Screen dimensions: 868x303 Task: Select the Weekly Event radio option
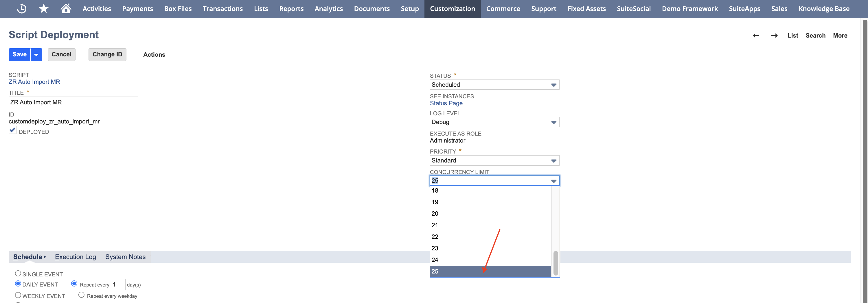pos(18,295)
